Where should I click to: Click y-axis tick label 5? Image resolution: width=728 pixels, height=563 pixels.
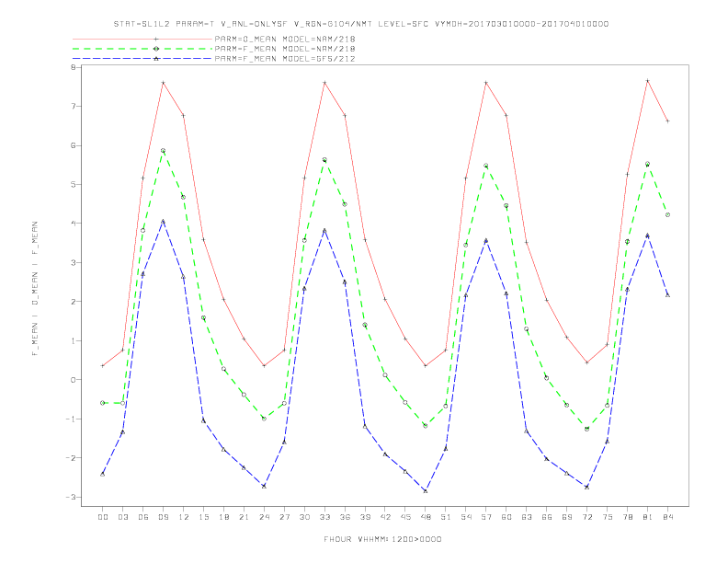pyautogui.click(x=73, y=184)
